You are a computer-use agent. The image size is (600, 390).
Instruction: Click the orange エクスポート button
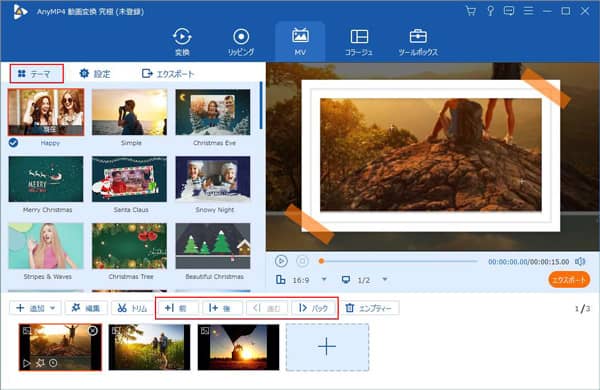tap(569, 280)
